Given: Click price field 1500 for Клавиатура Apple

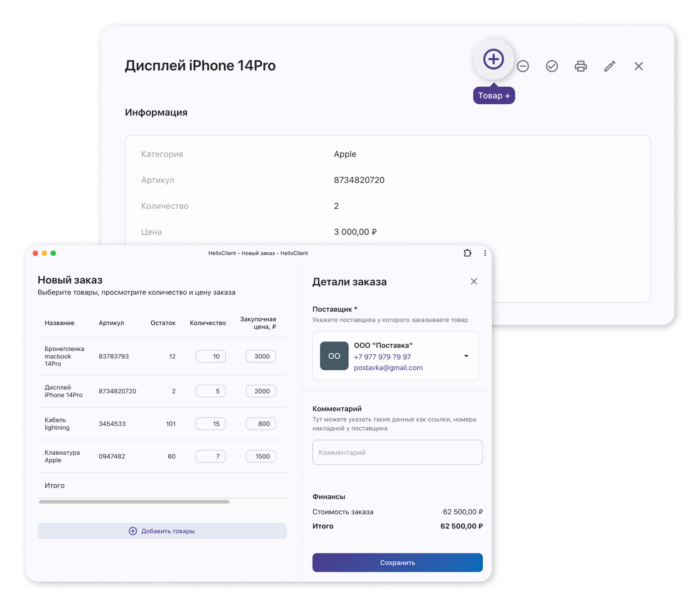Looking at the screenshot, I should (x=261, y=456).
